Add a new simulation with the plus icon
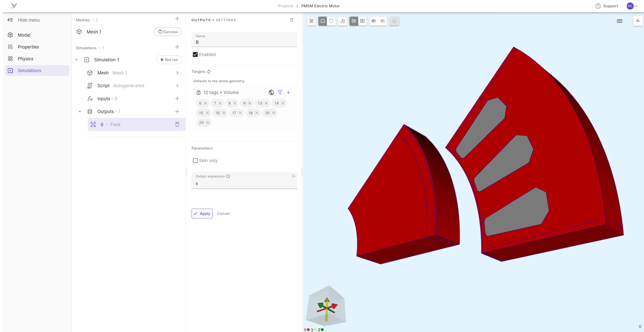The image size is (644, 332). point(177,47)
